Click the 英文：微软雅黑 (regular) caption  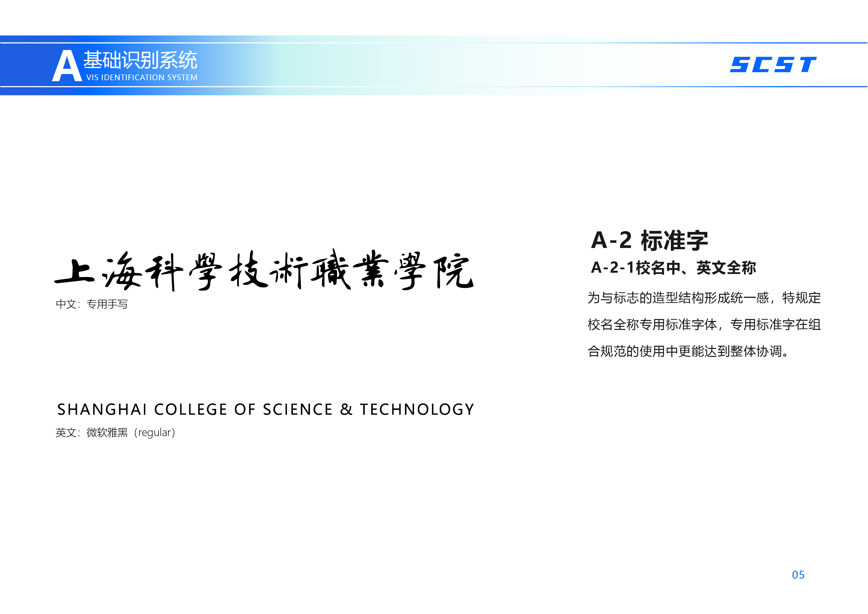pos(115,432)
